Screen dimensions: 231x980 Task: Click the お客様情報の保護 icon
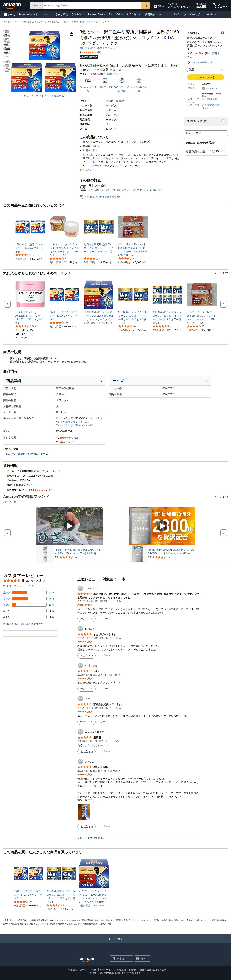tap(139, 81)
